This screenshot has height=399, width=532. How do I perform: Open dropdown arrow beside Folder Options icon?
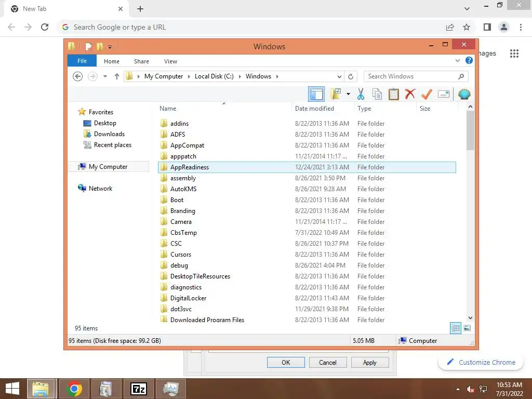click(348, 94)
